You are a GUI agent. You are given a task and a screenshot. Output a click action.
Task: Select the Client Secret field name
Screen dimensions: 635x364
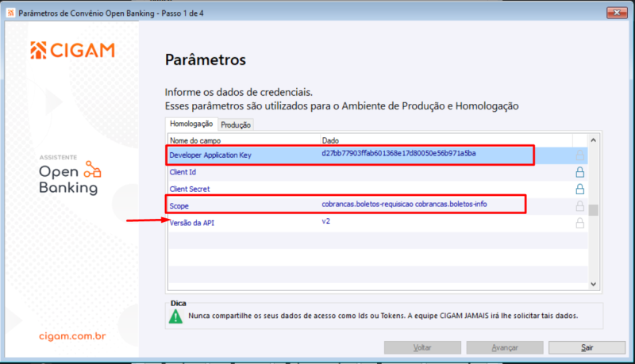coord(190,189)
